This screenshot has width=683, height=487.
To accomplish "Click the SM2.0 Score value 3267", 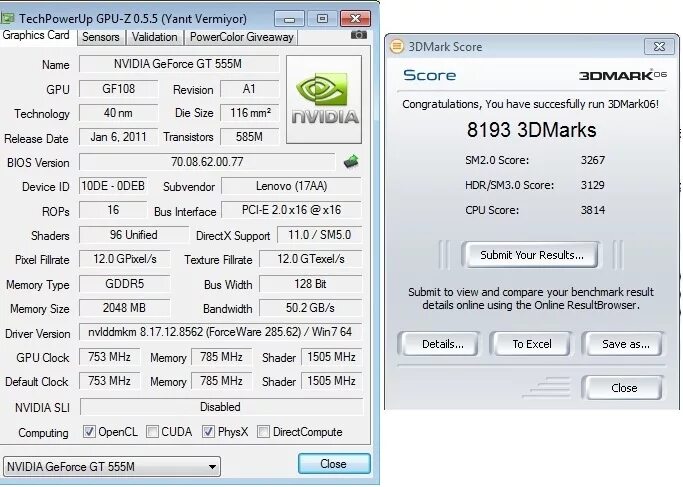I will 593,160.
